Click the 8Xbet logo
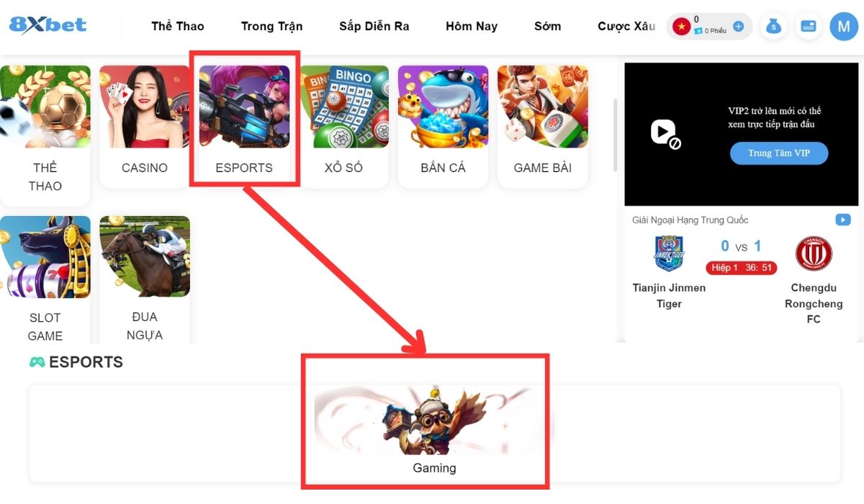 click(x=48, y=25)
